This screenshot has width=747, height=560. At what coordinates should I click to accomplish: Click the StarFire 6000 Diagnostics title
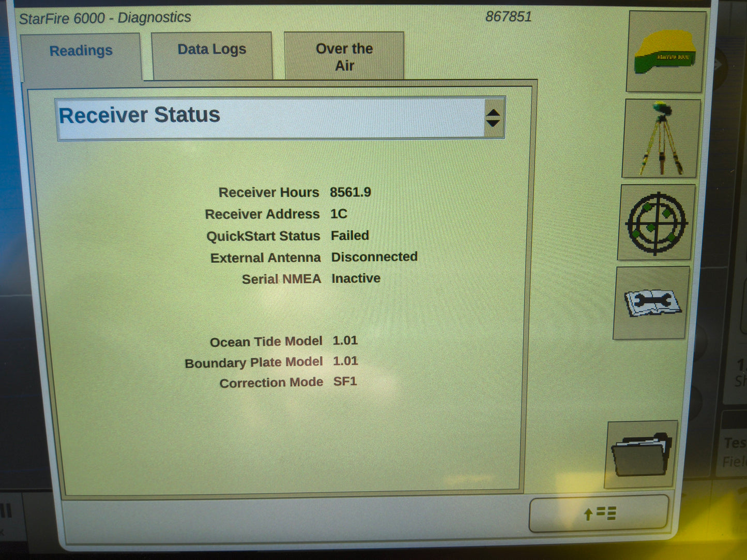(x=105, y=17)
